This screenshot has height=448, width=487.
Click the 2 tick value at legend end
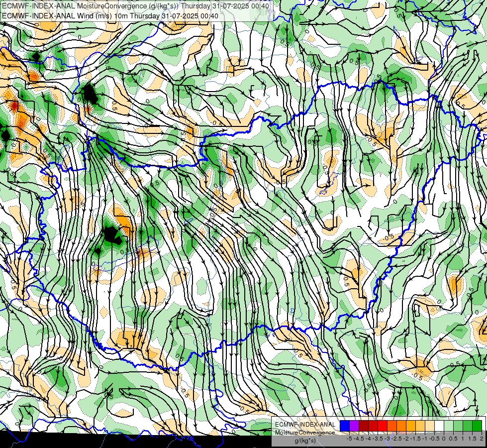point(482,439)
